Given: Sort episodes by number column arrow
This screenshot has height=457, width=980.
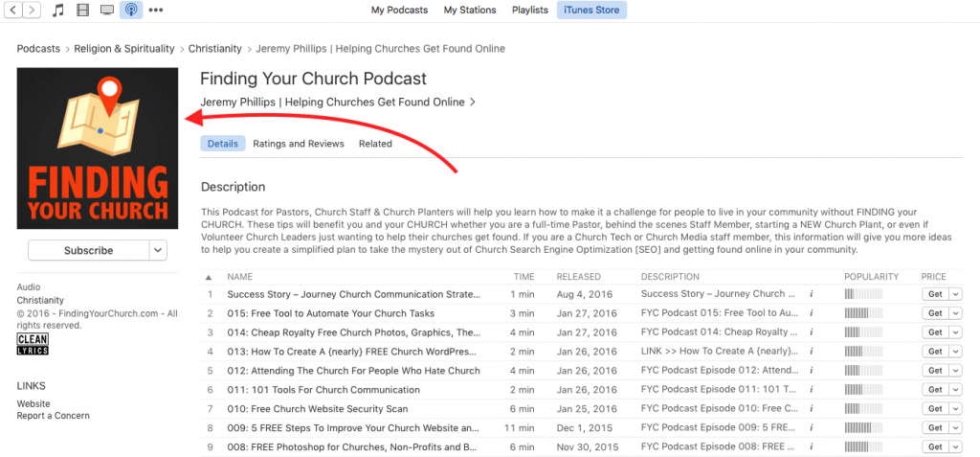Looking at the screenshot, I should click(209, 277).
